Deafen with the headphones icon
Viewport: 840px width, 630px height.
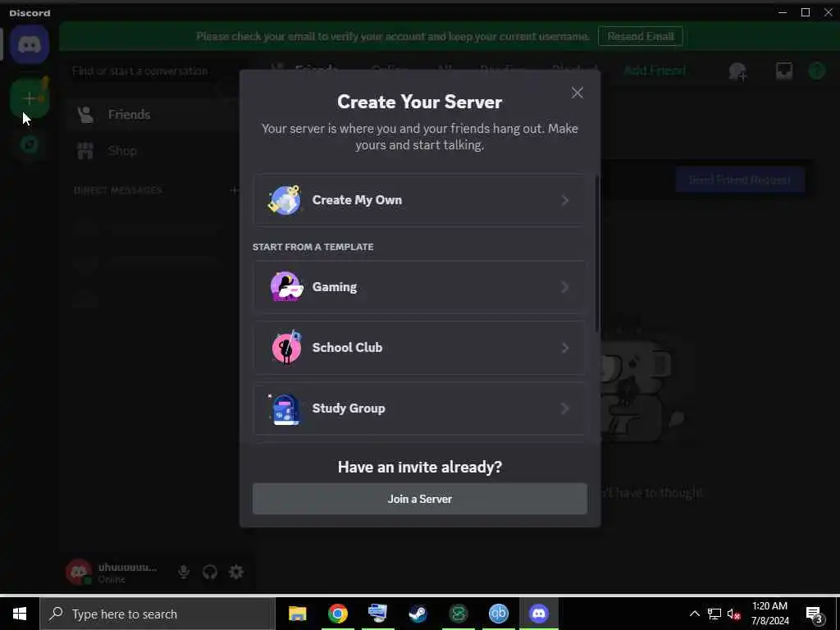click(x=210, y=572)
